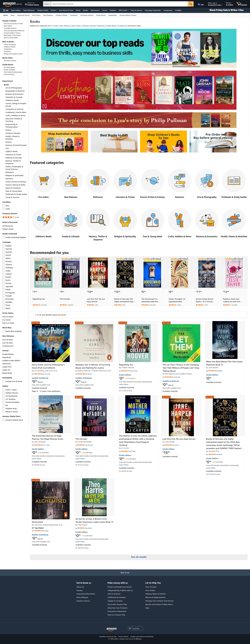The height and width of the screenshot is (644, 250).
Task: Enable the Word Wise Enabled checkbox
Action: pos(4,331)
